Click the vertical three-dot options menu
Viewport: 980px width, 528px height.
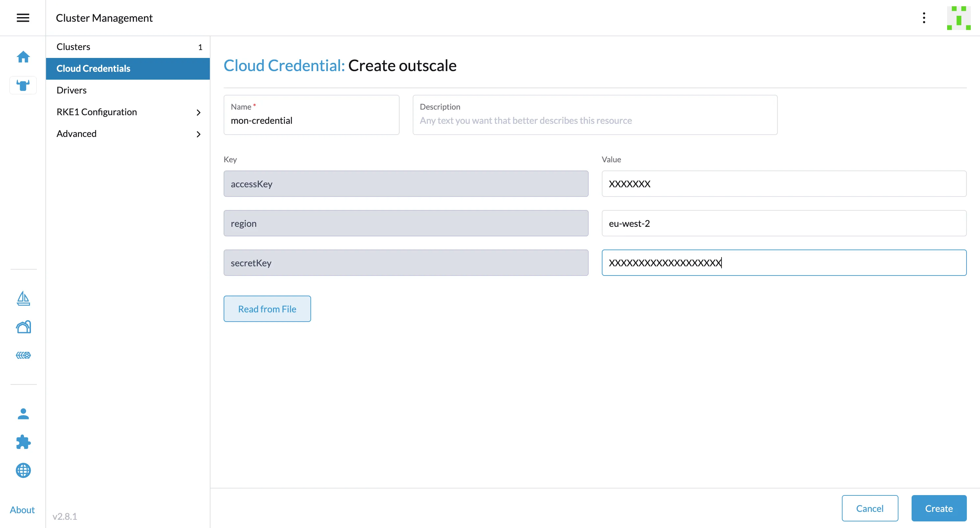pyautogui.click(x=924, y=18)
